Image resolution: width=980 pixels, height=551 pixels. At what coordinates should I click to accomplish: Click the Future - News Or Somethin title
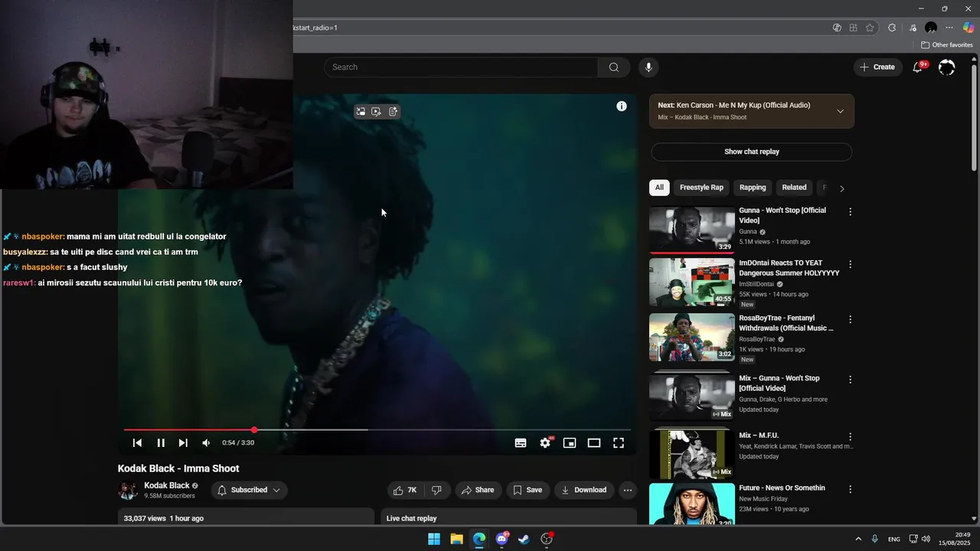[782, 488]
